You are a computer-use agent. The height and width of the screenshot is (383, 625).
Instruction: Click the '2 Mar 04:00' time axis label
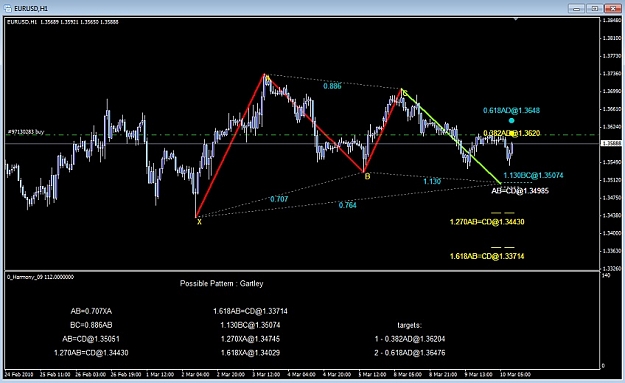click(195, 375)
